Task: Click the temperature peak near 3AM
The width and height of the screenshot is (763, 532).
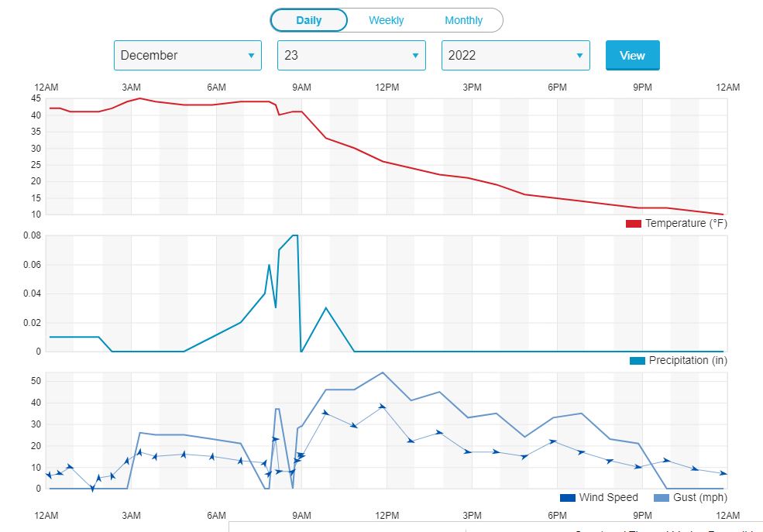Action: pyautogui.click(x=139, y=98)
